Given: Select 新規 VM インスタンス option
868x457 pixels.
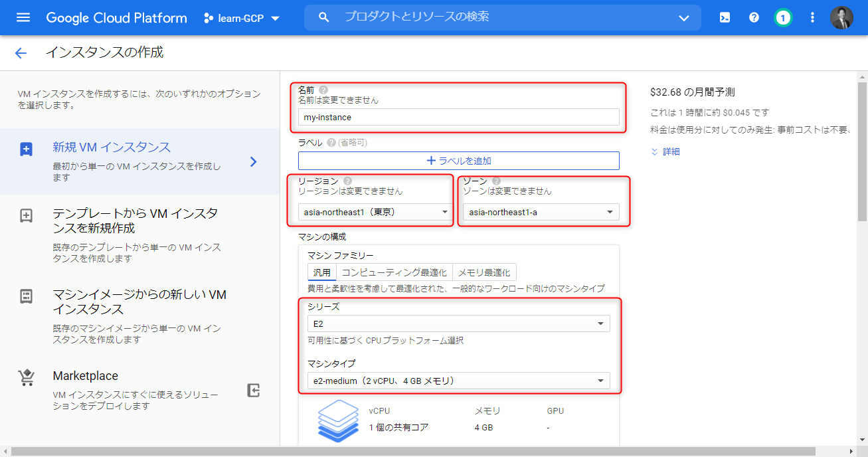Looking at the screenshot, I should point(139,161).
